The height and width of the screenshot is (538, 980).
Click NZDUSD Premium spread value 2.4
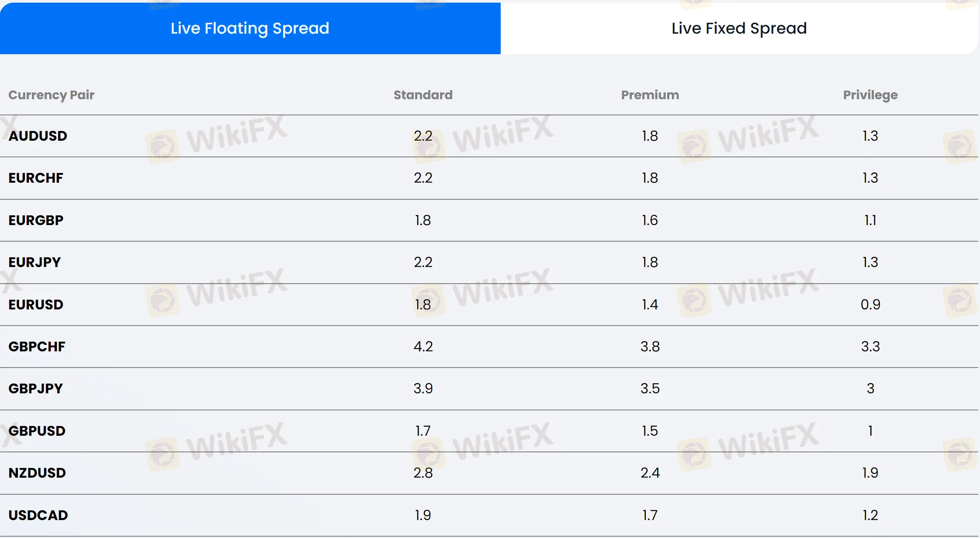pyautogui.click(x=650, y=473)
